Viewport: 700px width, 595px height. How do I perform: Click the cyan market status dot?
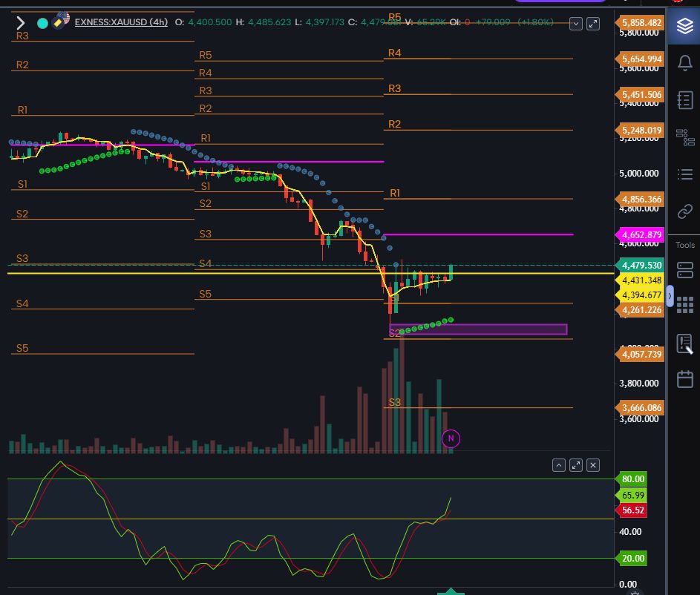(x=42, y=23)
